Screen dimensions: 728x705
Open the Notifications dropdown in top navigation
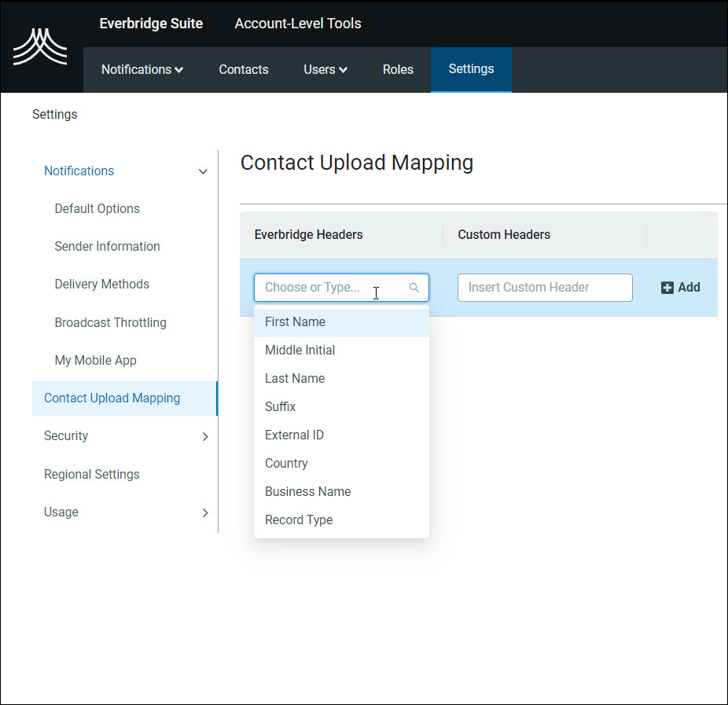point(142,70)
